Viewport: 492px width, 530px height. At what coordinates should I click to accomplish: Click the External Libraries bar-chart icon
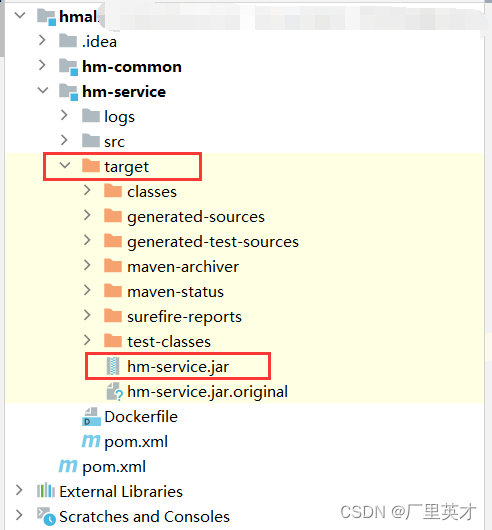(46, 491)
